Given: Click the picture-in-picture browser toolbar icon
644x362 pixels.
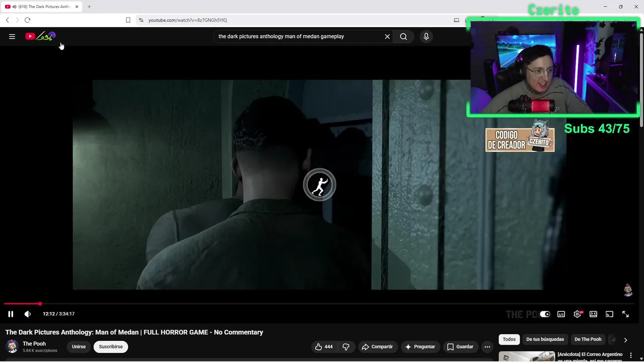Looking at the screenshot, I should tap(456, 20).
